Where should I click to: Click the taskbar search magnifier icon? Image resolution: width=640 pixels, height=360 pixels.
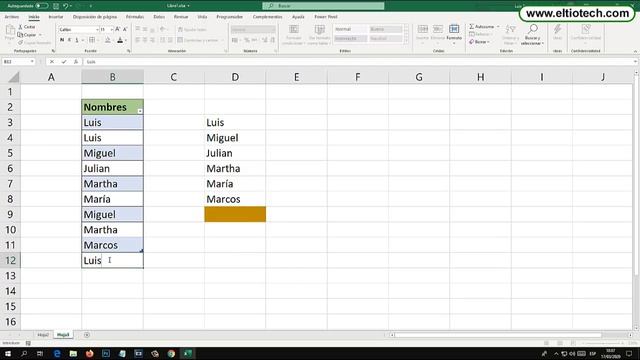point(24,353)
